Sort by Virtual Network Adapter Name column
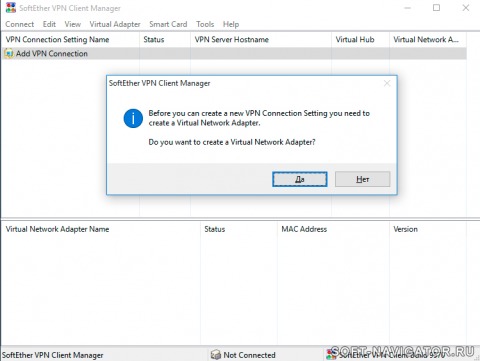 click(101, 229)
